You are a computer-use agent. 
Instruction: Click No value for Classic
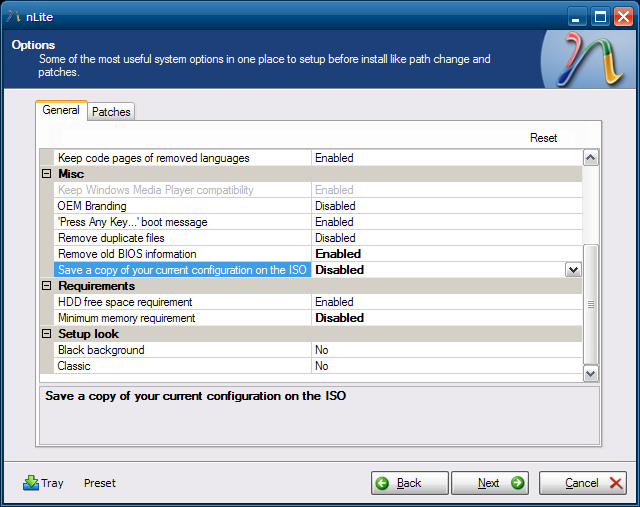[x=322, y=366]
